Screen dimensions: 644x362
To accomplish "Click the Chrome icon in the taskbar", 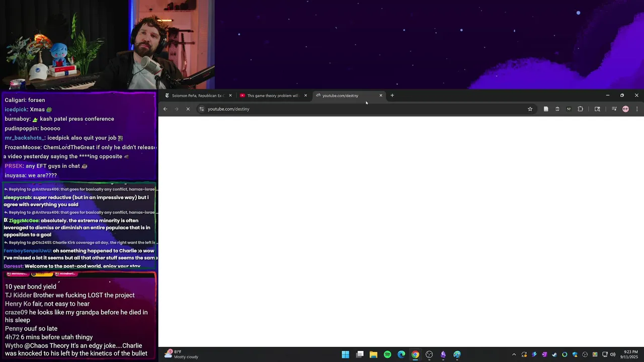I will [415, 354].
